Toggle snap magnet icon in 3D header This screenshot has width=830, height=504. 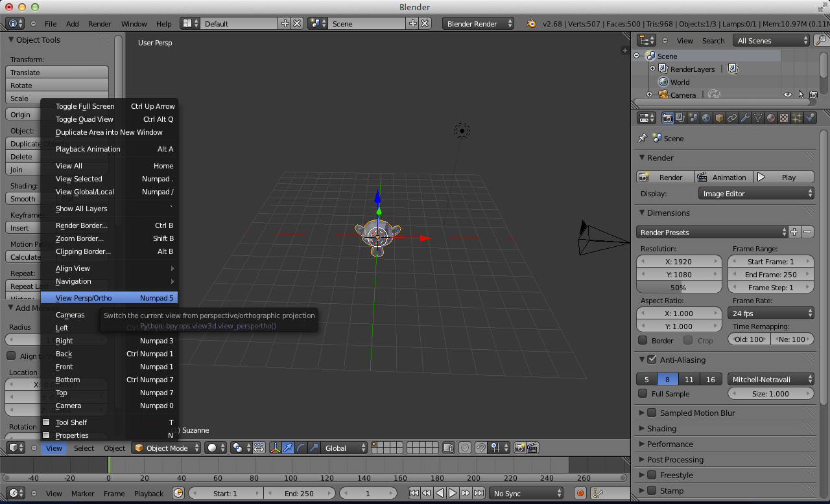pyautogui.click(x=481, y=448)
